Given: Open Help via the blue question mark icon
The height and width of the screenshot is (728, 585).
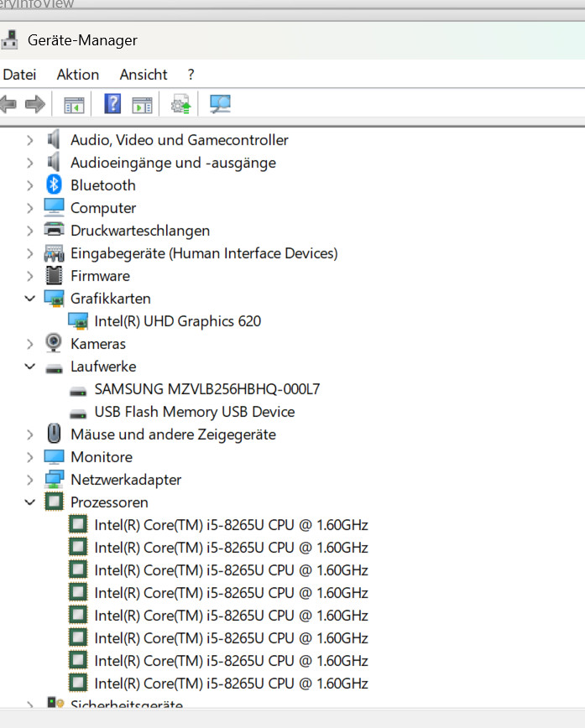Looking at the screenshot, I should coord(112,104).
